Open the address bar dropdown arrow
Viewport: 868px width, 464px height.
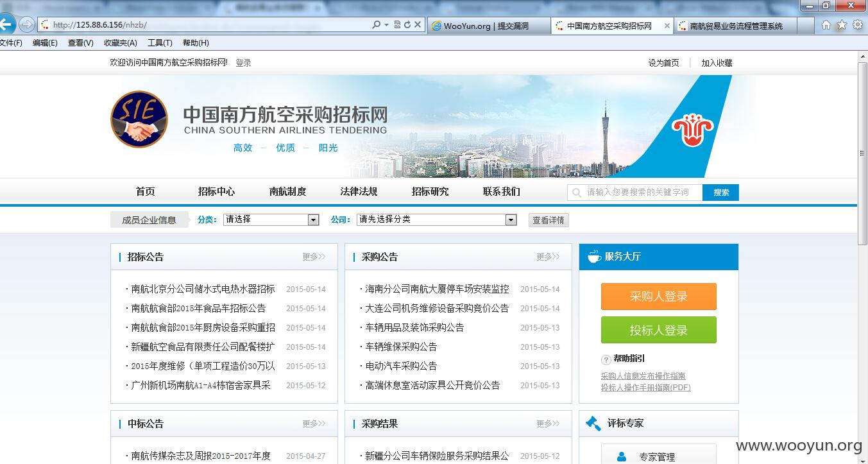[x=386, y=25]
